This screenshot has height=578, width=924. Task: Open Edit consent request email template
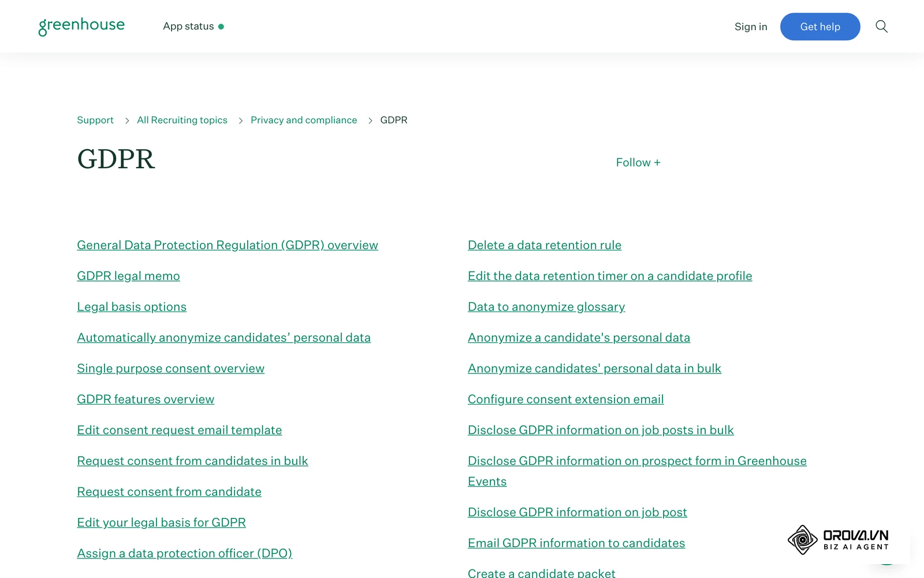[179, 430]
